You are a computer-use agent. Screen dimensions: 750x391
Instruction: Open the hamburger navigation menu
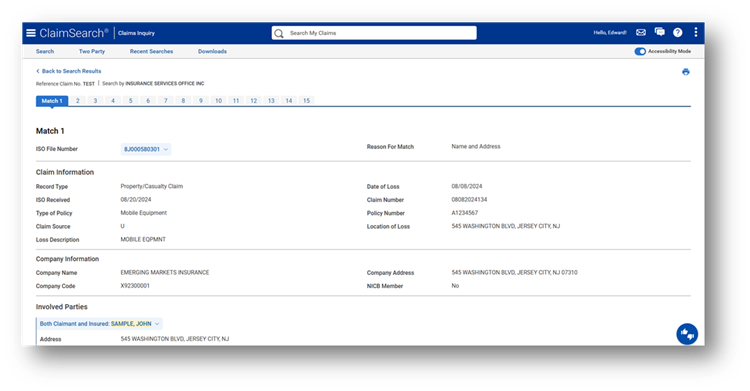pos(31,33)
